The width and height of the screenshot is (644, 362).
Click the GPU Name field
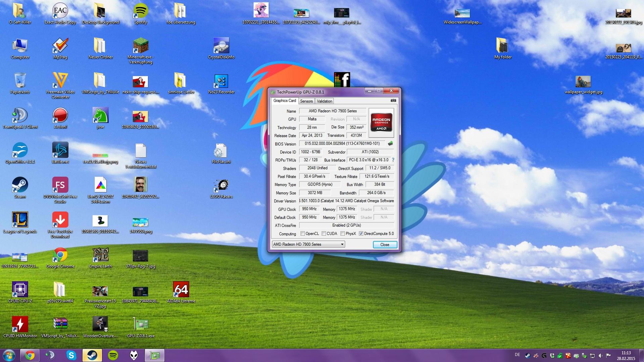333,111
